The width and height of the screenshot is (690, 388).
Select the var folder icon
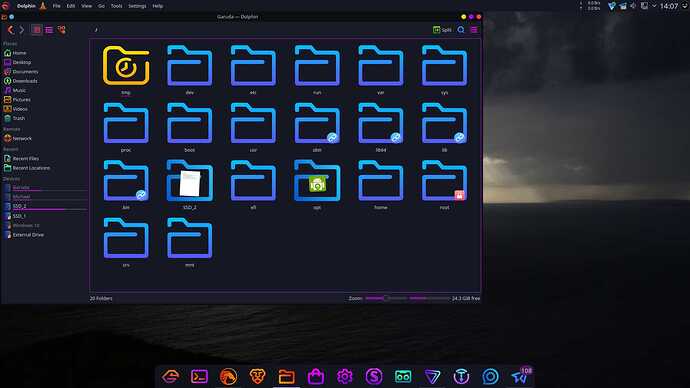pos(381,66)
